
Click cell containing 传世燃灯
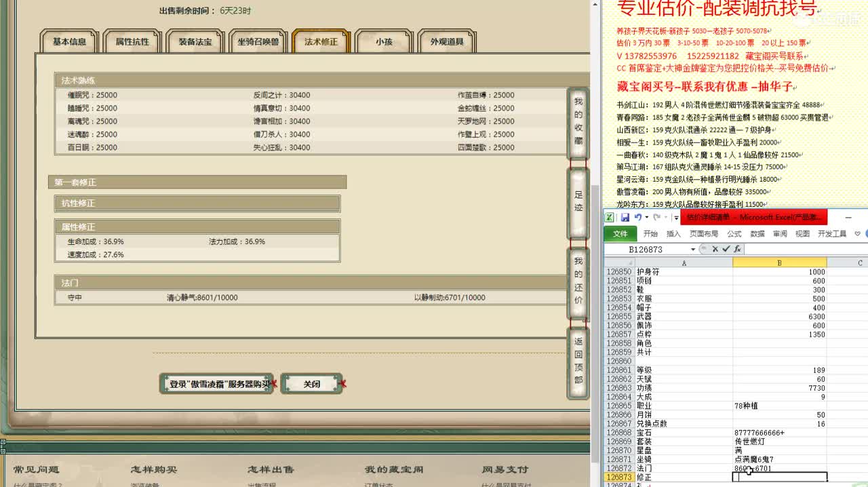pos(779,442)
